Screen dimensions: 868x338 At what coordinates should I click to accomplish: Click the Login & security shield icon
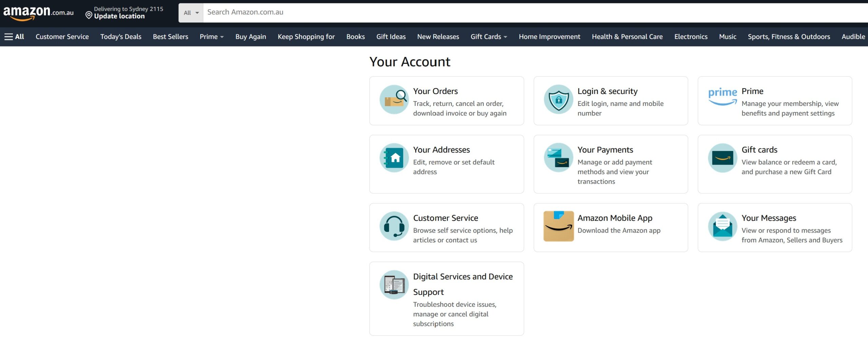coord(558,99)
